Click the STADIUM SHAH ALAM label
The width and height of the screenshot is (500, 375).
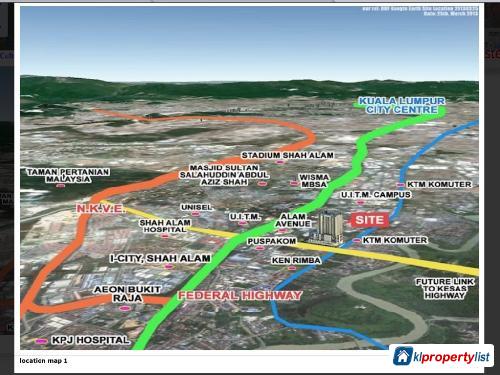coord(287,155)
